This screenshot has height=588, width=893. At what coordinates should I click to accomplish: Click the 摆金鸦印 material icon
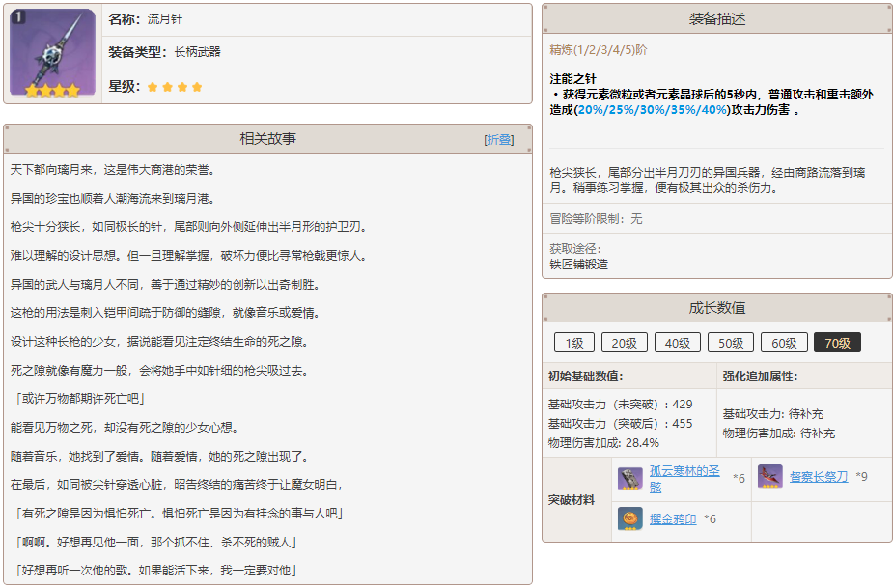click(x=629, y=518)
